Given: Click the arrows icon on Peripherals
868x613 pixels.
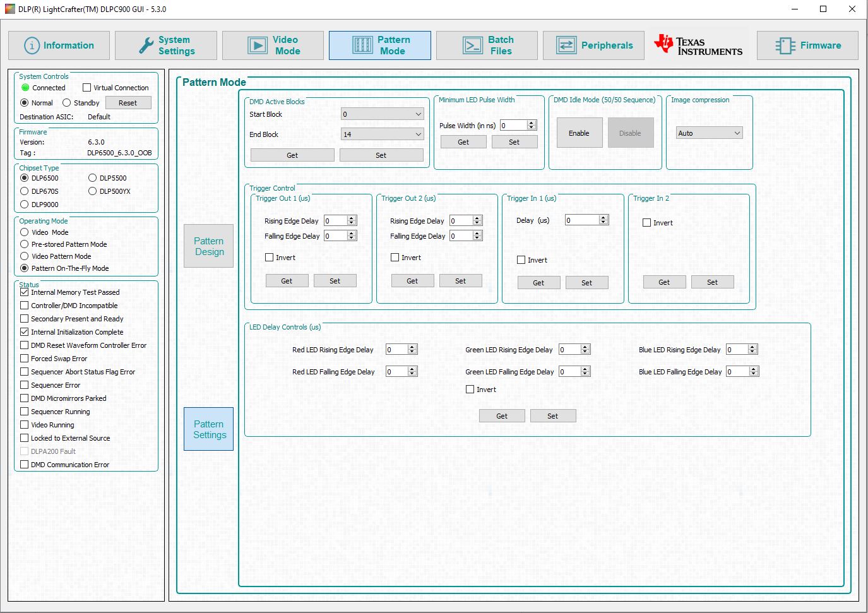Looking at the screenshot, I should [566, 45].
